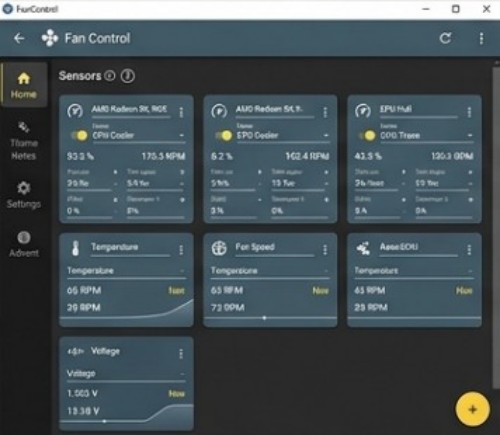Click the EPU Hull card title field
Viewport: 500px width, 435px height.
[x=419, y=111]
